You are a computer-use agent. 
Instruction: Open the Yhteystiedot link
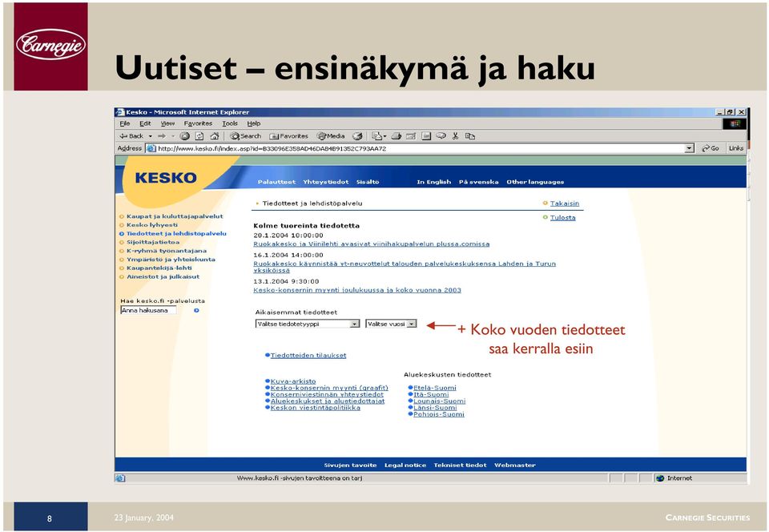click(x=326, y=182)
